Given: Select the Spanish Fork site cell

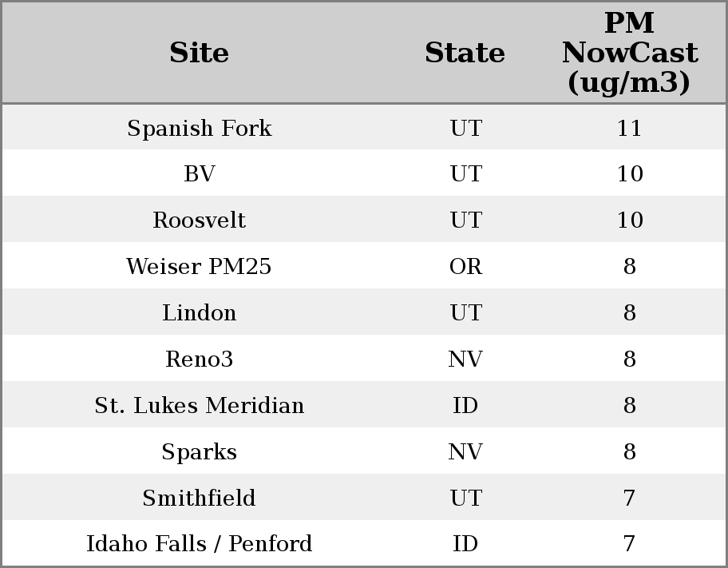Looking at the screenshot, I should [x=199, y=129].
